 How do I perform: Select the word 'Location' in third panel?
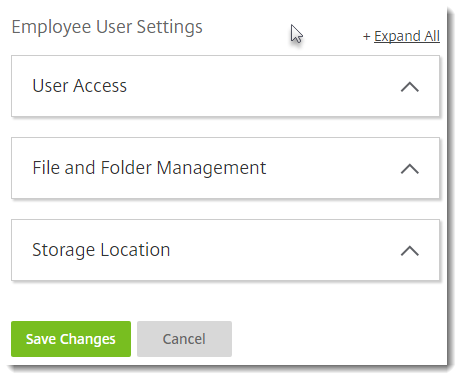(135, 250)
